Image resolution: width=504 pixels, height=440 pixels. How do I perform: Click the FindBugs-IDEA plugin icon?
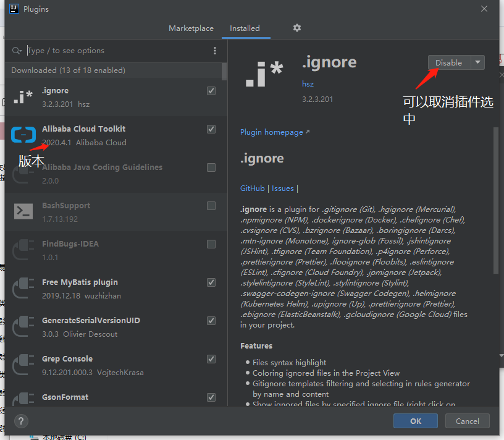pyautogui.click(x=23, y=250)
